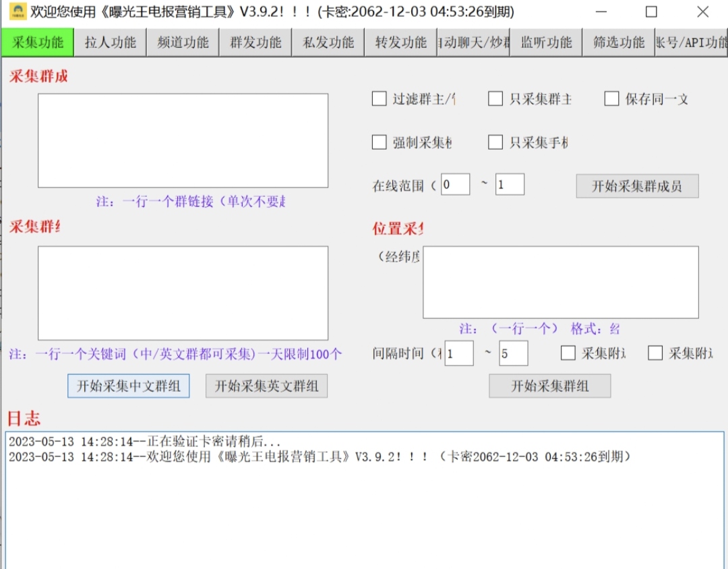Select the 群发功能 tab
This screenshot has height=569, width=728.
255,41
